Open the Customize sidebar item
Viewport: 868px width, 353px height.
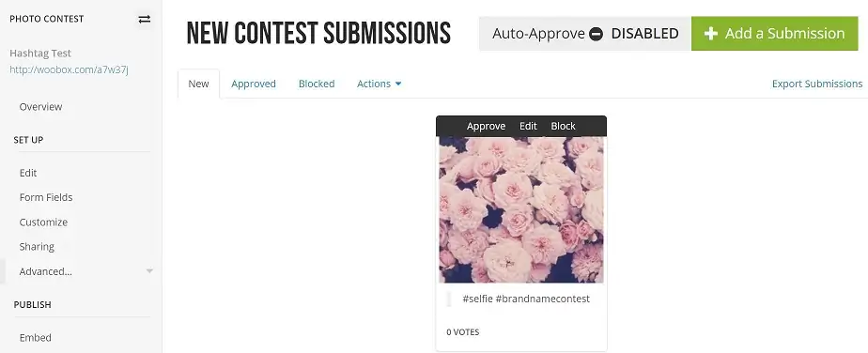(x=43, y=222)
